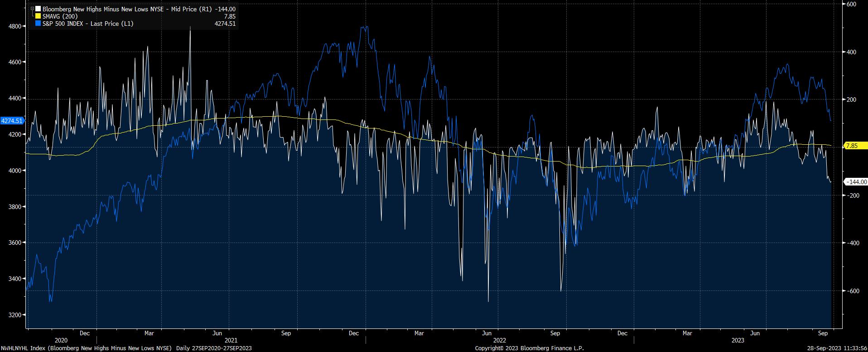The height and width of the screenshot is (352, 868).
Task: Click the Dec label under 2020
Action: tap(85, 333)
